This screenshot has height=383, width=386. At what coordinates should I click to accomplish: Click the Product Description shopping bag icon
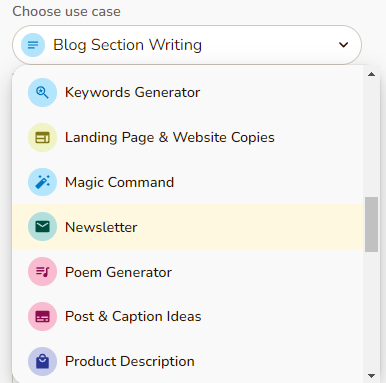point(42,361)
